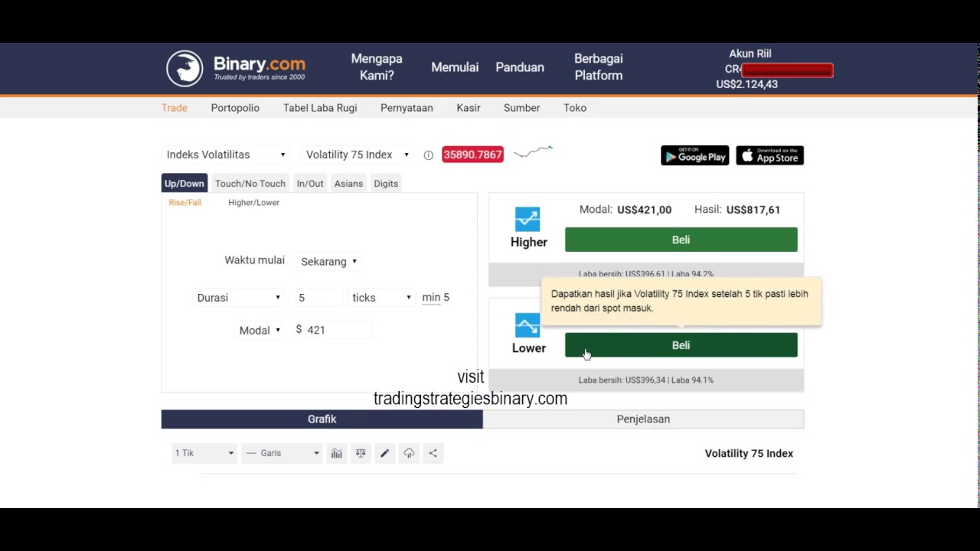Viewport: 980px width, 551px height.
Task: Open chart indicators icon
Action: click(x=336, y=453)
